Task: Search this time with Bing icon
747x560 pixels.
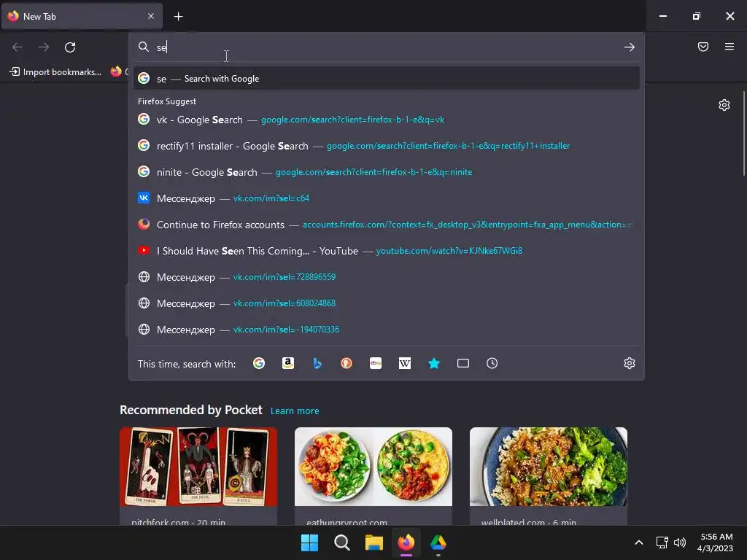Action: (x=317, y=363)
